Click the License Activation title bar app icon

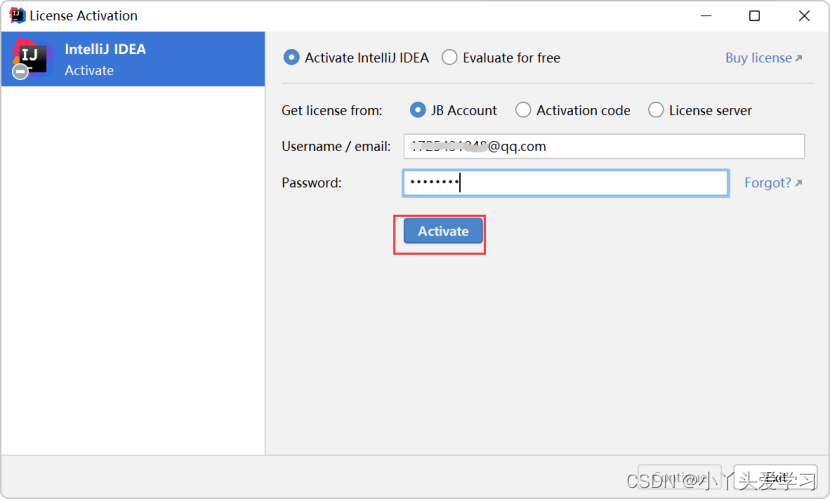[17, 15]
